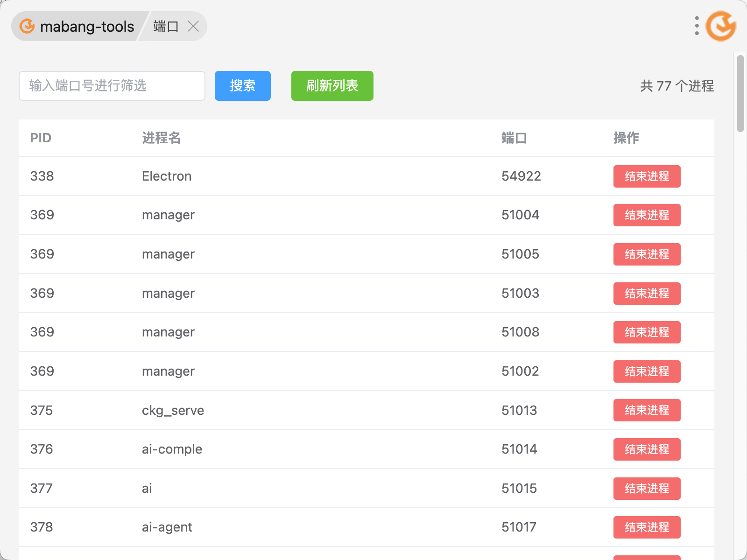Select the ckg_serve process name
The width and height of the screenshot is (747, 560).
[173, 410]
